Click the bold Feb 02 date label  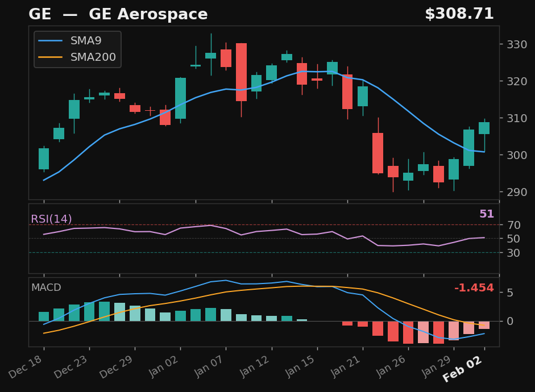point(463,369)
